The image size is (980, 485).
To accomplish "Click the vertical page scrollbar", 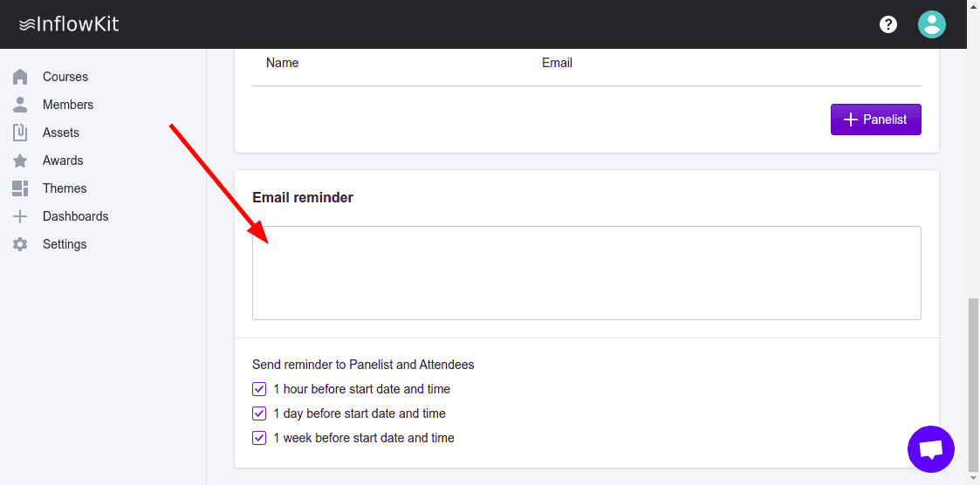I will (973, 384).
